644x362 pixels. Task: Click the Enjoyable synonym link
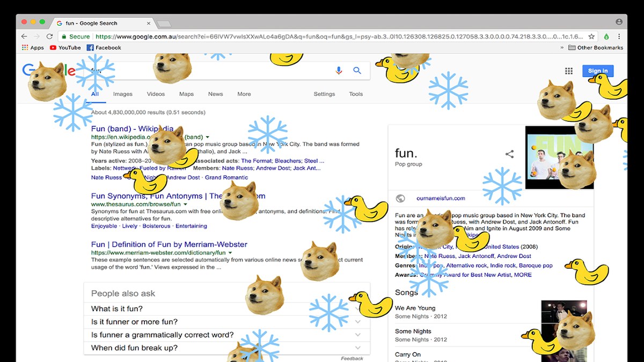click(x=104, y=226)
